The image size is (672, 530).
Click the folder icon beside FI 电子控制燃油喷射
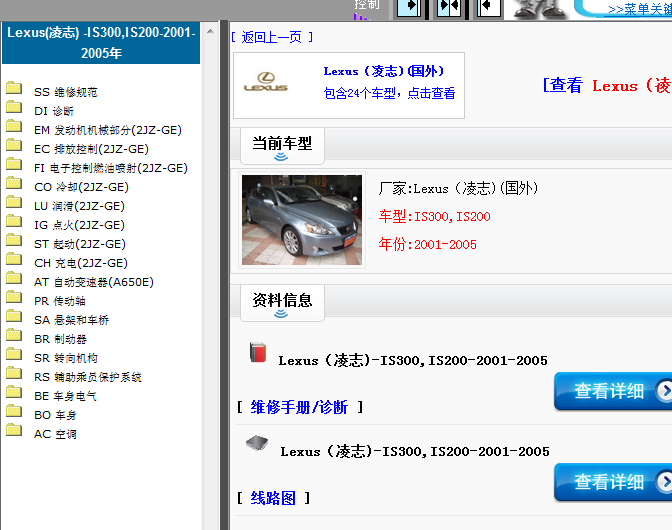[14, 164]
